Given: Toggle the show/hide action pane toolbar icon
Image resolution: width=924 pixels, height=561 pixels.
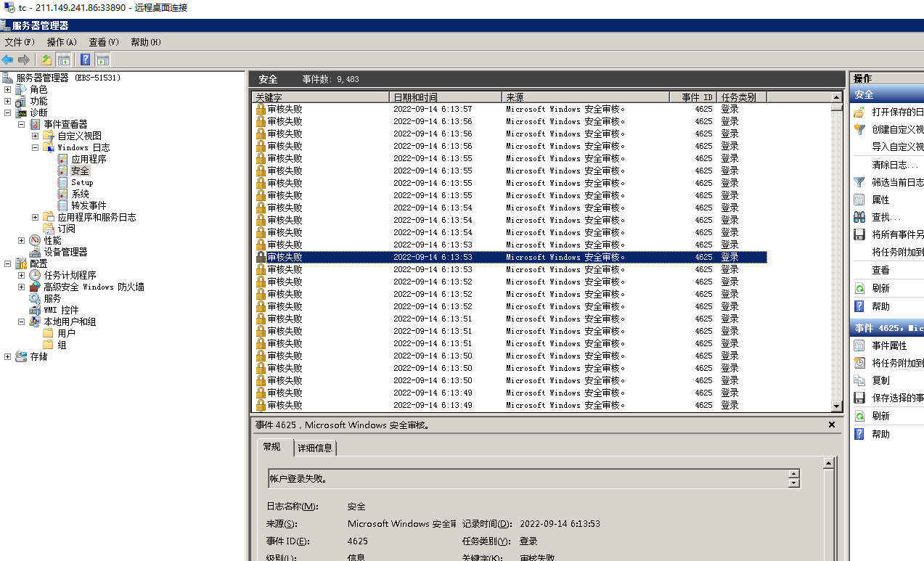Looking at the screenshot, I should pos(103,60).
